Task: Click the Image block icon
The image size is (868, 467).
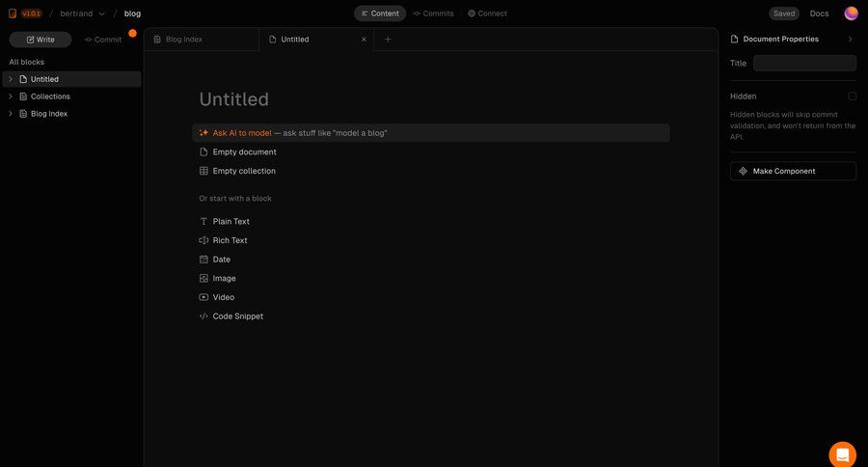Action: (x=203, y=278)
